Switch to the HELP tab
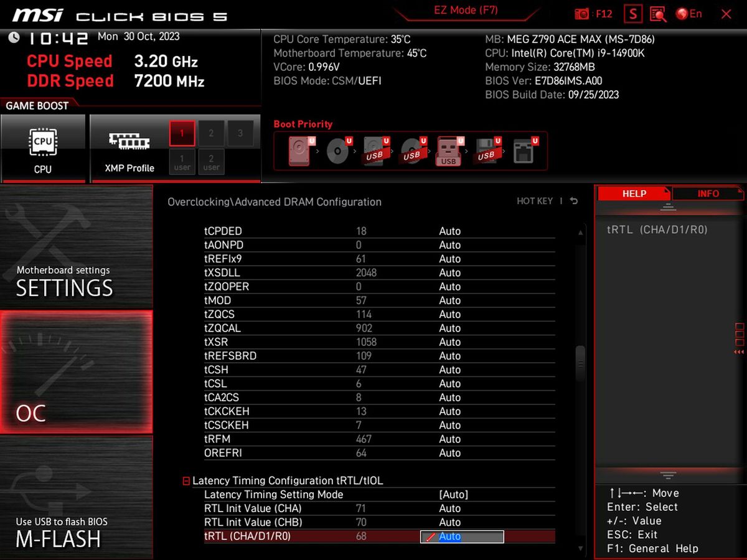This screenshot has height=560, width=747. pos(634,194)
